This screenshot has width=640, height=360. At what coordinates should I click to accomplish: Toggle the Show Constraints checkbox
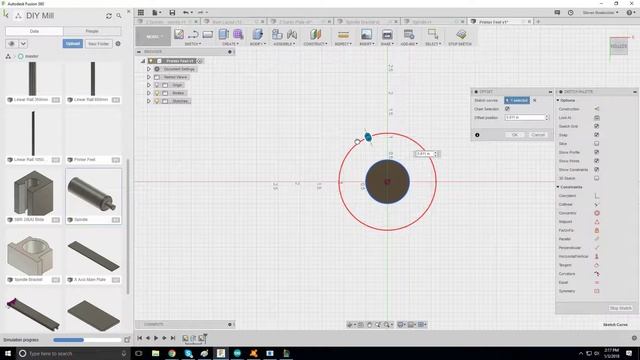(596, 169)
